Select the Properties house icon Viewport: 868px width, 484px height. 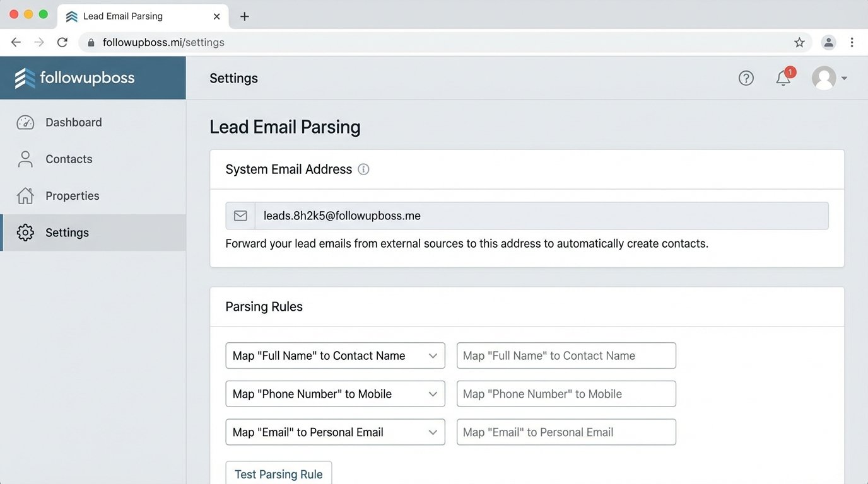[x=25, y=195]
